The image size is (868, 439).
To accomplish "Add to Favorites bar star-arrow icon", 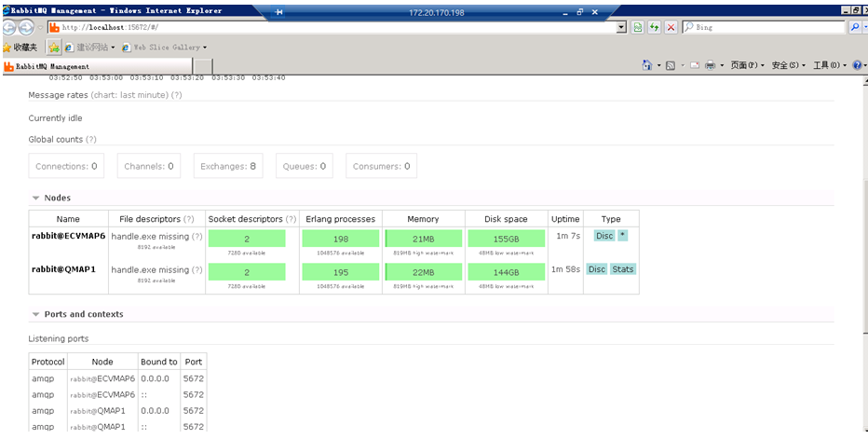I will tap(54, 48).
